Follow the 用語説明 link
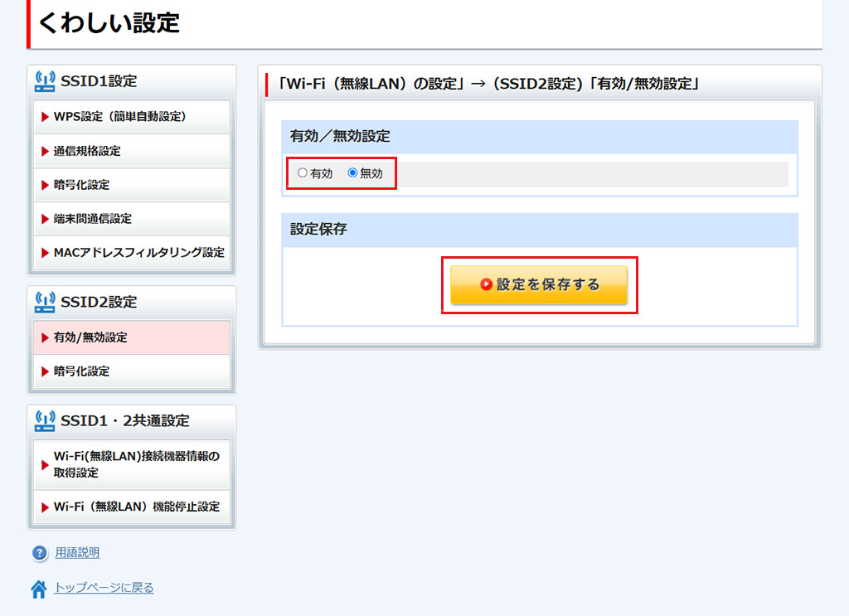The width and height of the screenshot is (849, 616). pyautogui.click(x=77, y=553)
